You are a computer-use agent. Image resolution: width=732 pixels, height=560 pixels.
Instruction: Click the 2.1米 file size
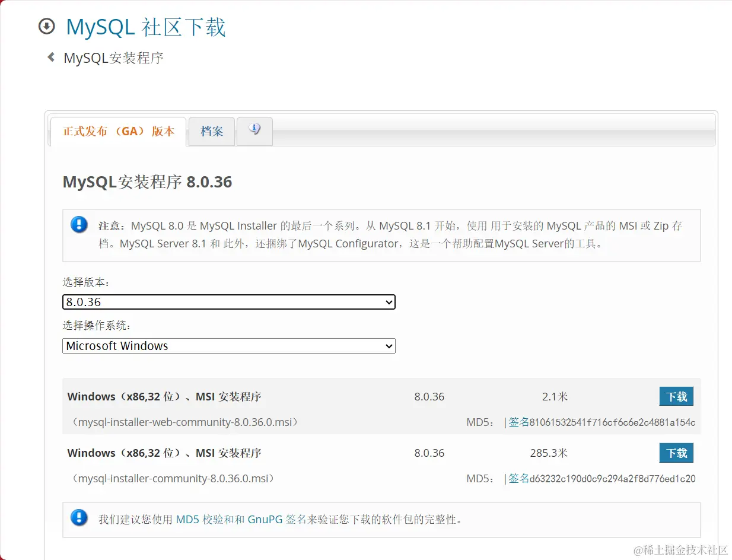[x=555, y=397]
